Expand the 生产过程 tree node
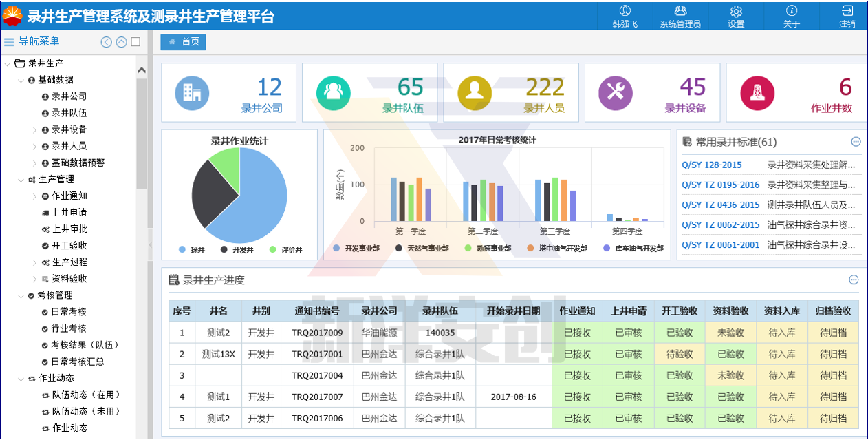868x440 pixels. pyautogui.click(x=34, y=262)
